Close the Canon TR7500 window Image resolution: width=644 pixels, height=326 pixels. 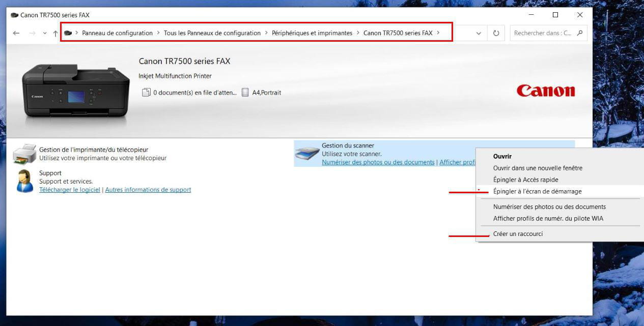[x=580, y=15]
